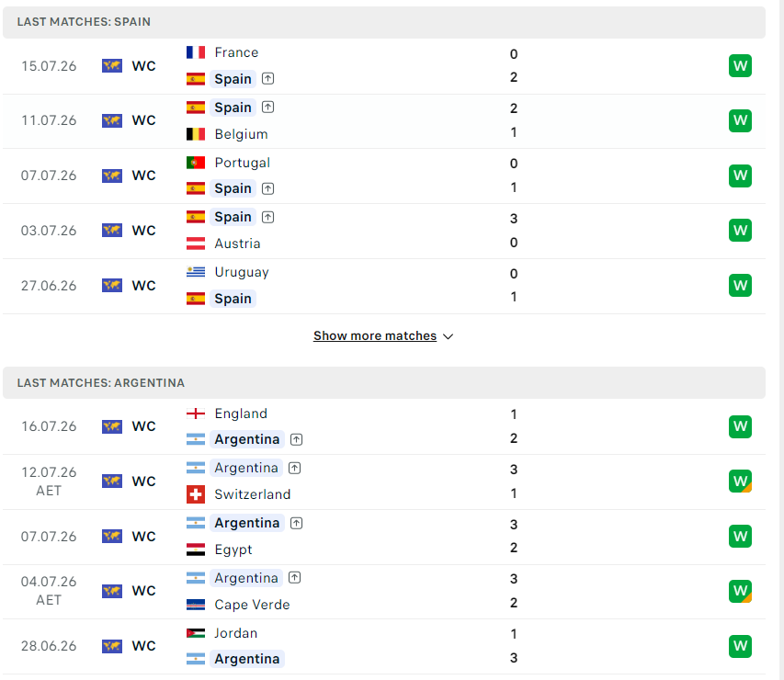
Task: Click the chevron beside Show more matches
Action: tap(448, 336)
